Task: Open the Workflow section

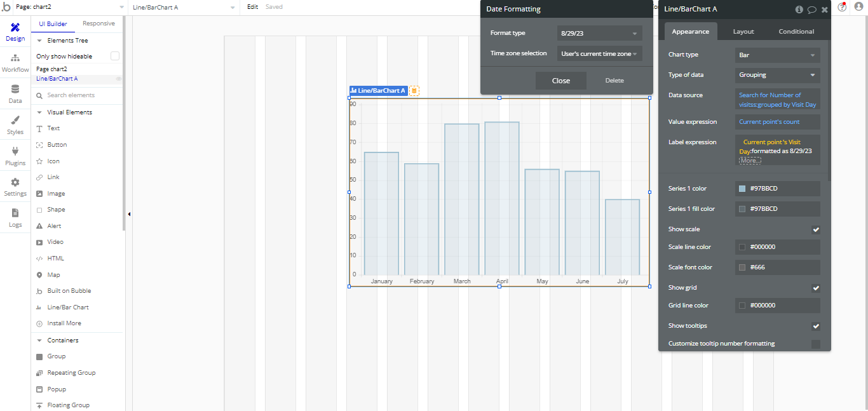Action: pos(15,62)
